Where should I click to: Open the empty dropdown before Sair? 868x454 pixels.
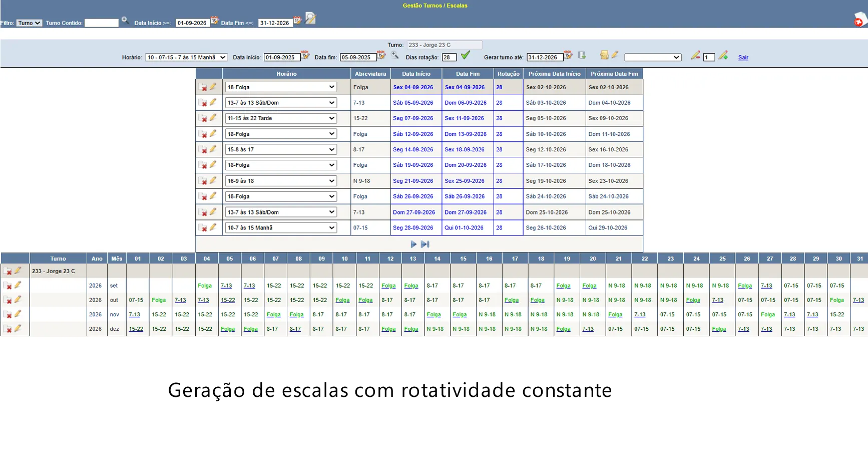click(653, 58)
